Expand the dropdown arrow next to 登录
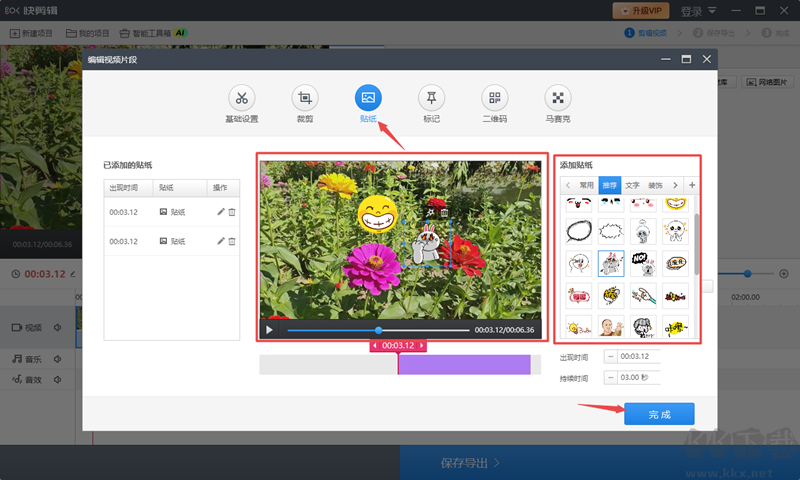Image resolution: width=800 pixels, height=480 pixels. click(x=712, y=10)
